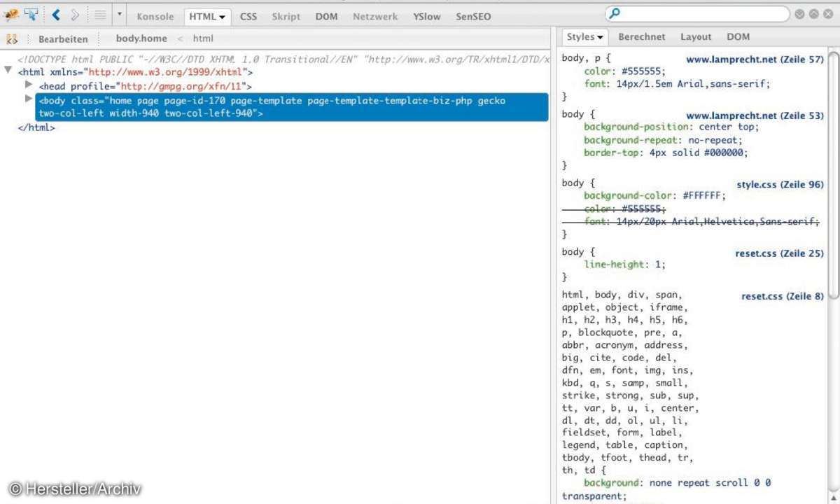Open the main DOM tab

click(x=326, y=16)
